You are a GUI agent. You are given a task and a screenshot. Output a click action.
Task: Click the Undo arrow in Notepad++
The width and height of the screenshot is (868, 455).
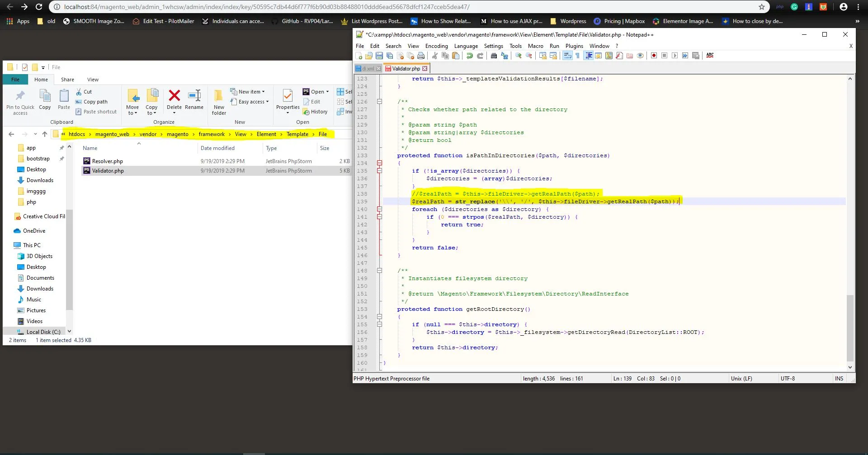pos(470,56)
